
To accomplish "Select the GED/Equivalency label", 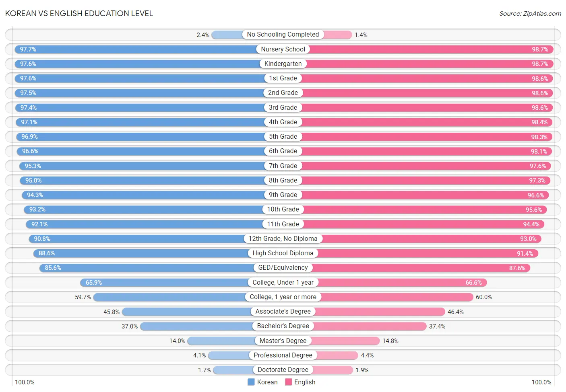I will [x=283, y=267].
